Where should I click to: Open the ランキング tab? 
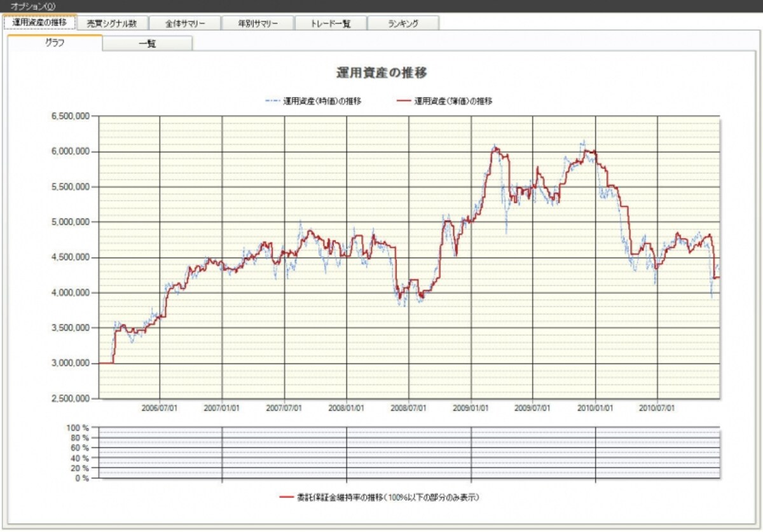[403, 24]
